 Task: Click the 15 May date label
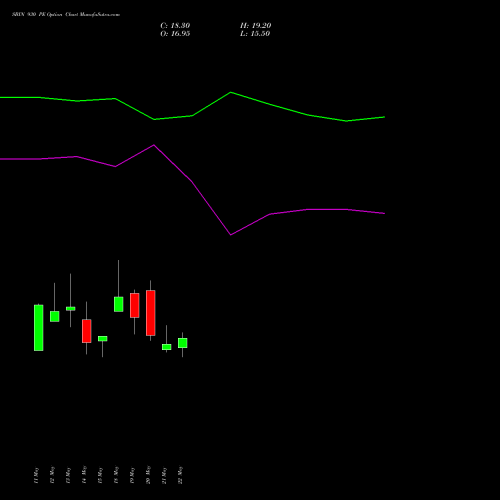pyautogui.click(x=100, y=475)
